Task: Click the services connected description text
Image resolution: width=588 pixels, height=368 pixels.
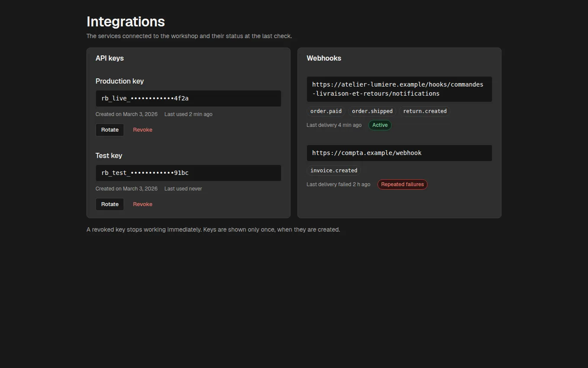Action: [x=189, y=36]
